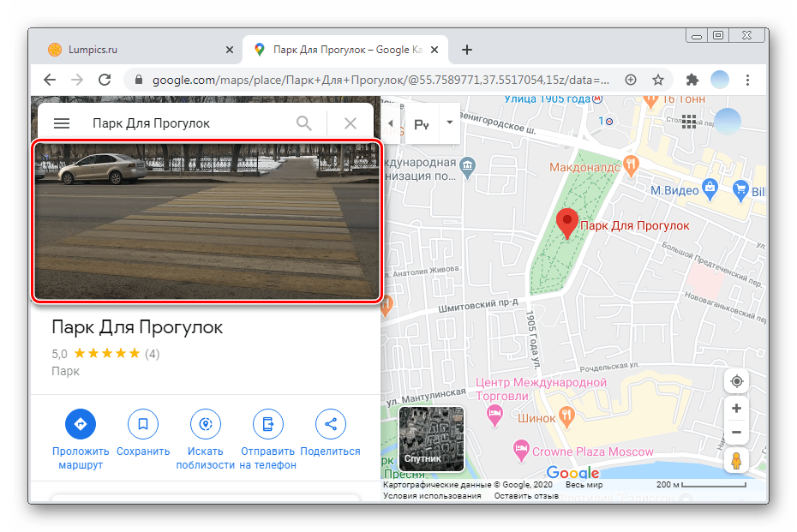Open the street photo of the park
The width and height of the screenshot is (797, 532).
206,221
